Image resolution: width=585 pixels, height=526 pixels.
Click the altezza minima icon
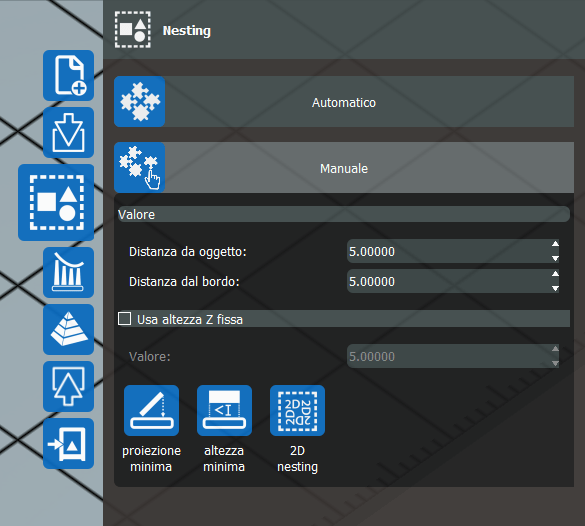224,410
